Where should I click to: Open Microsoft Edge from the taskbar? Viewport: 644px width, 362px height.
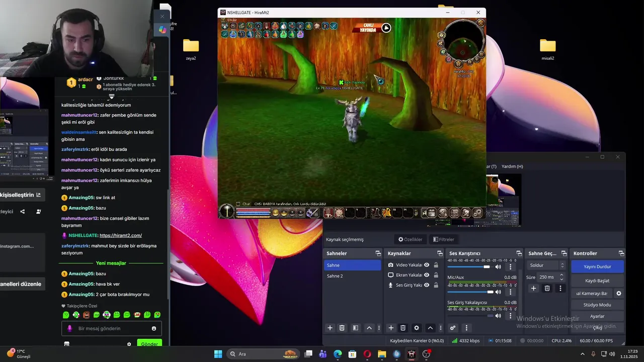point(338,354)
